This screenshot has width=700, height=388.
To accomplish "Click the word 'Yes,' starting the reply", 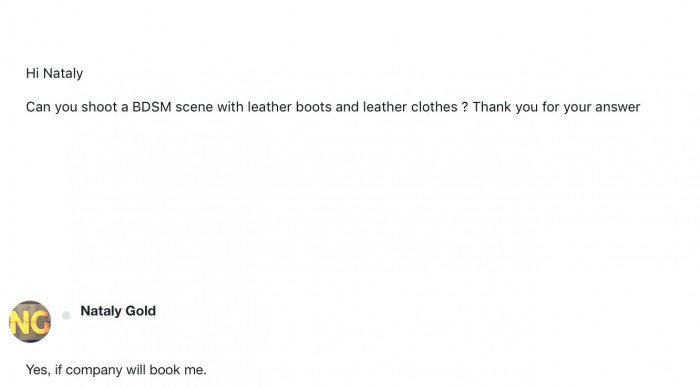I will [x=38, y=370].
